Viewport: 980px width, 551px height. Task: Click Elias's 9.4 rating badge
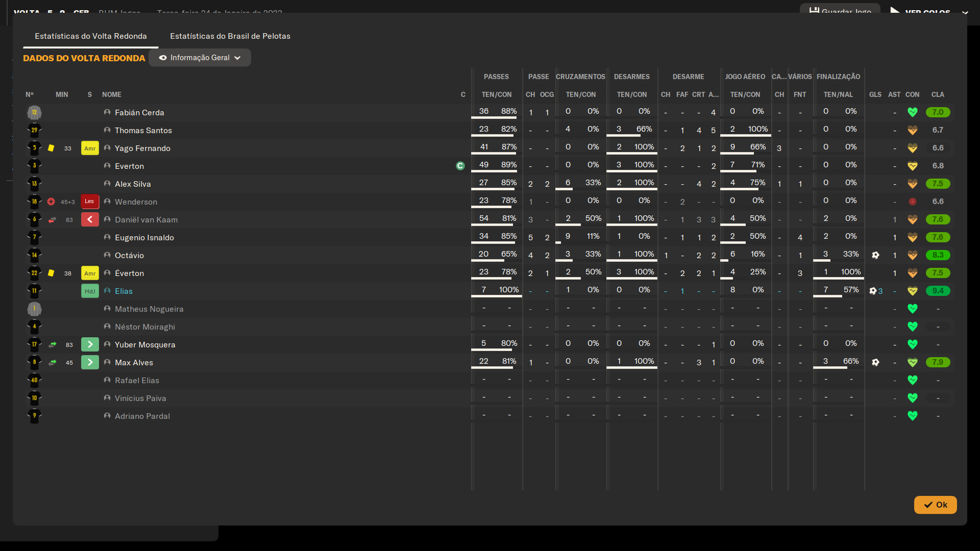point(938,291)
